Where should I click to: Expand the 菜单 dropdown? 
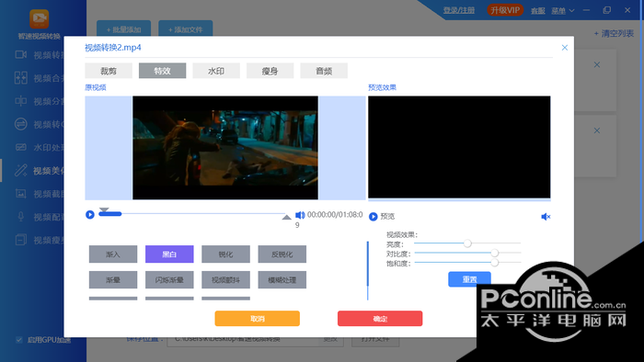pos(563,11)
